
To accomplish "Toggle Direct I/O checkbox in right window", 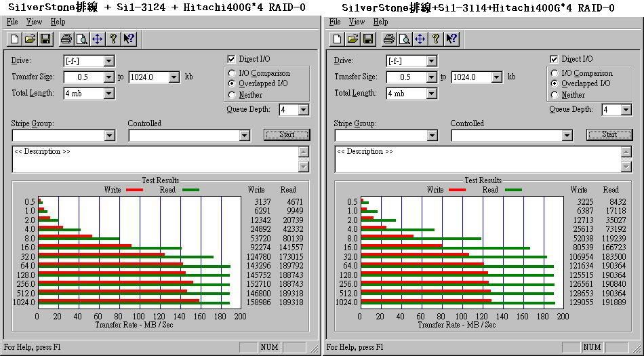I will [554, 59].
